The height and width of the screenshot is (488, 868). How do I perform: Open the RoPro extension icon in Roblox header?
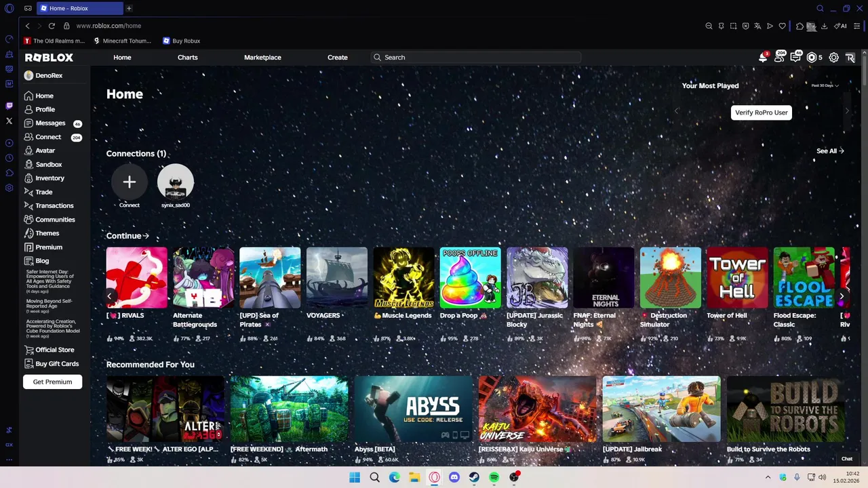[850, 58]
